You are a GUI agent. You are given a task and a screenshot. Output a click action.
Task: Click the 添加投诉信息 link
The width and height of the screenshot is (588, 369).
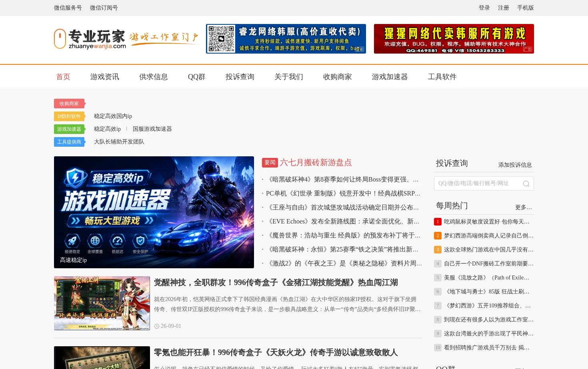point(515,165)
